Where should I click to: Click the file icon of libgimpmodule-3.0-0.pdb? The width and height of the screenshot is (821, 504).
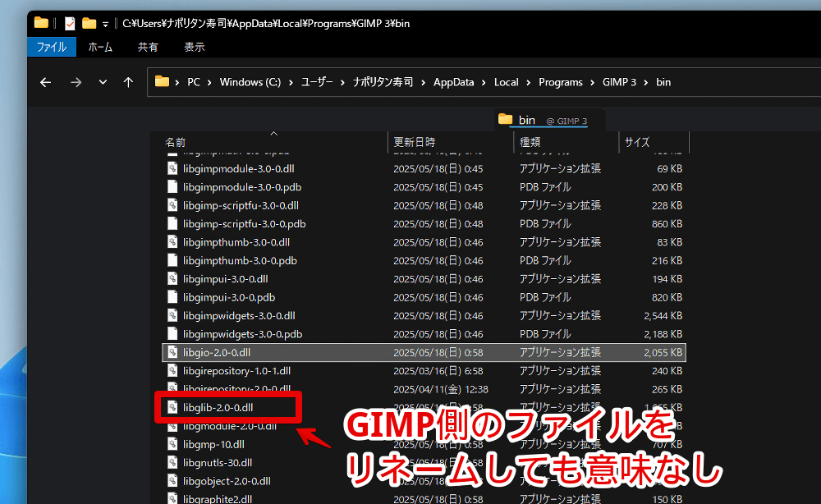click(172, 187)
